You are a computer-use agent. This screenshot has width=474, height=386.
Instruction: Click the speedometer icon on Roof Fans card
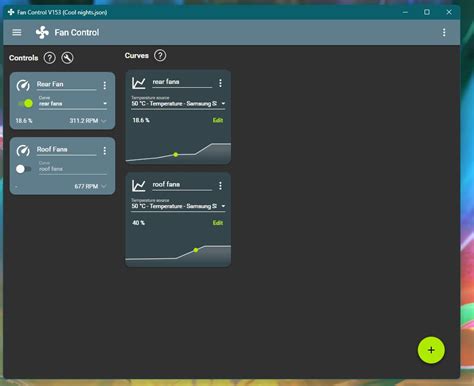point(23,151)
